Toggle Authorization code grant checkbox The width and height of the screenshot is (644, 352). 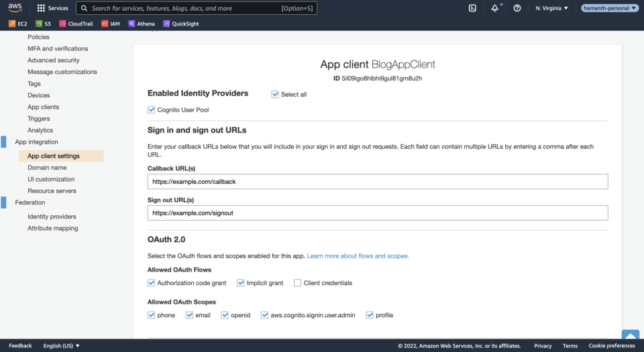tap(151, 283)
